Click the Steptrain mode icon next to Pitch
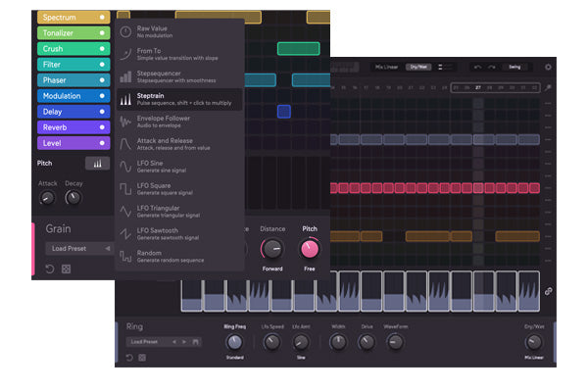This screenshot has height=392, width=588. (98, 164)
